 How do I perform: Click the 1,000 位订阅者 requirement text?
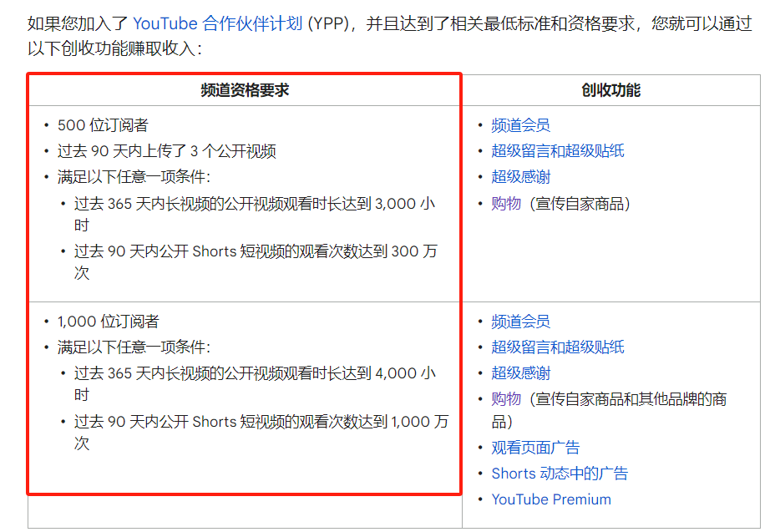coord(108,322)
